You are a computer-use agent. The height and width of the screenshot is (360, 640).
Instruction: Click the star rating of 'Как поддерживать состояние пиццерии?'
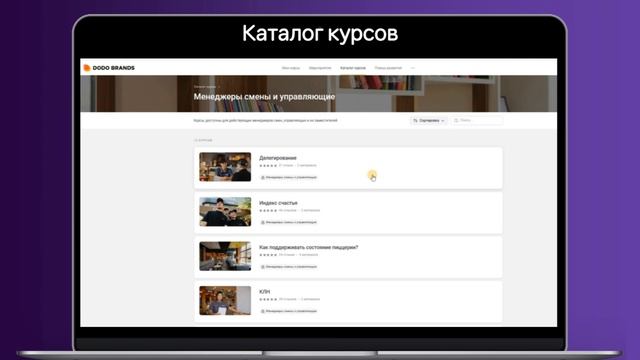[268, 255]
